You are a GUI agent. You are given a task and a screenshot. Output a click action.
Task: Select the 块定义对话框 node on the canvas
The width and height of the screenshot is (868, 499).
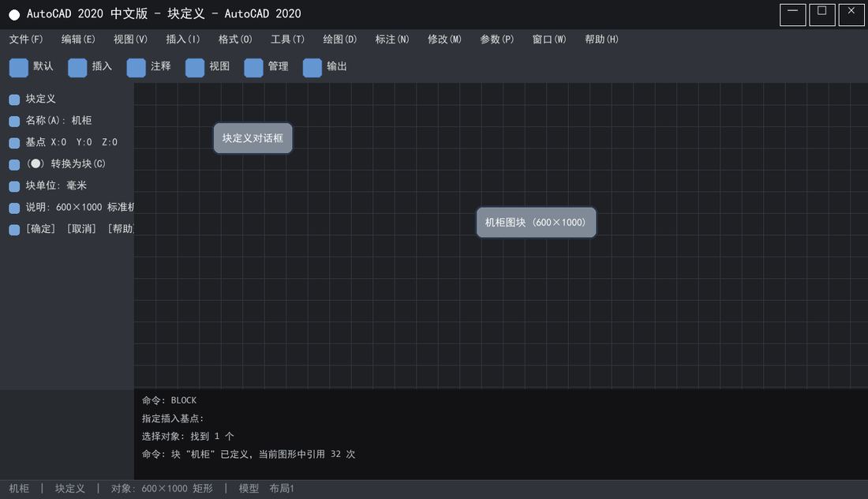(x=253, y=138)
